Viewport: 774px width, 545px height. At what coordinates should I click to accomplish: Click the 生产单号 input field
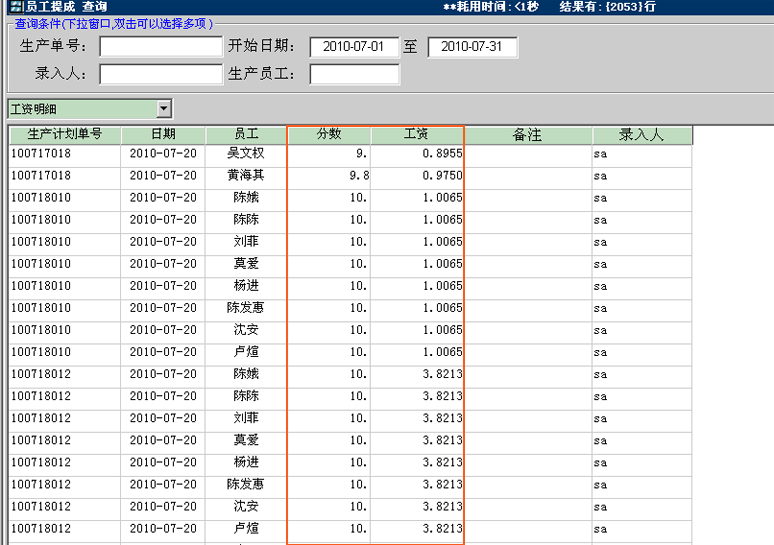tap(161, 47)
